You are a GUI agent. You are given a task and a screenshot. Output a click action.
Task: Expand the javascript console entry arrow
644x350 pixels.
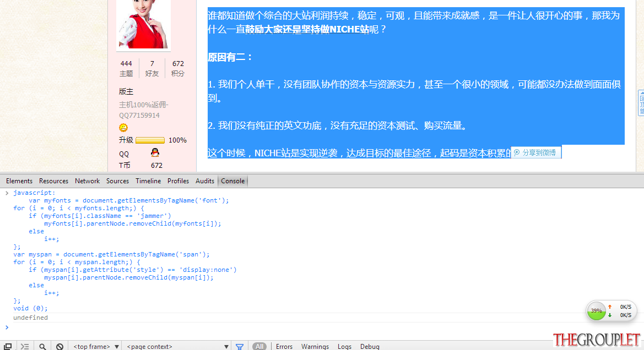(x=7, y=193)
